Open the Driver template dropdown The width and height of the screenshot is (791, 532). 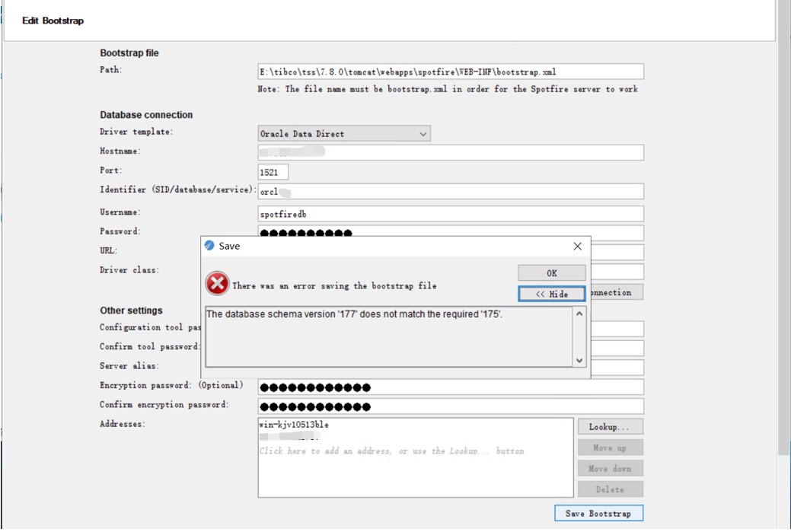click(344, 134)
